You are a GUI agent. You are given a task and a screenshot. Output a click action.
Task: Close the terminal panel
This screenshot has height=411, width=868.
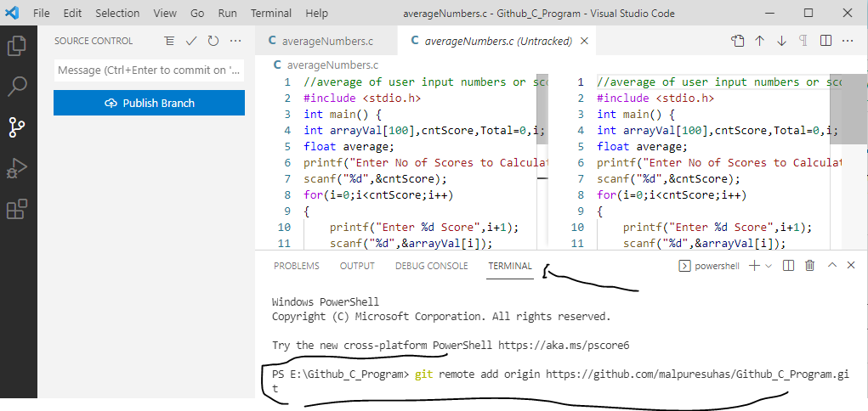[x=851, y=266]
